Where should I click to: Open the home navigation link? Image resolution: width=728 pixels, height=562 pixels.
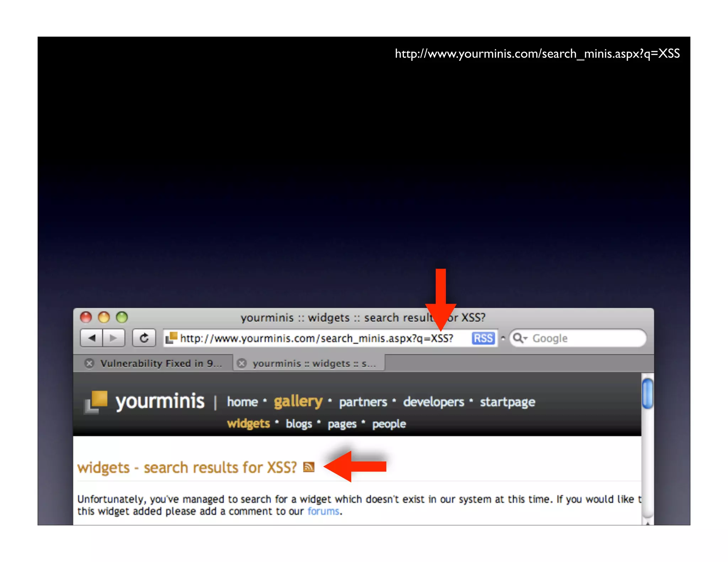242,402
